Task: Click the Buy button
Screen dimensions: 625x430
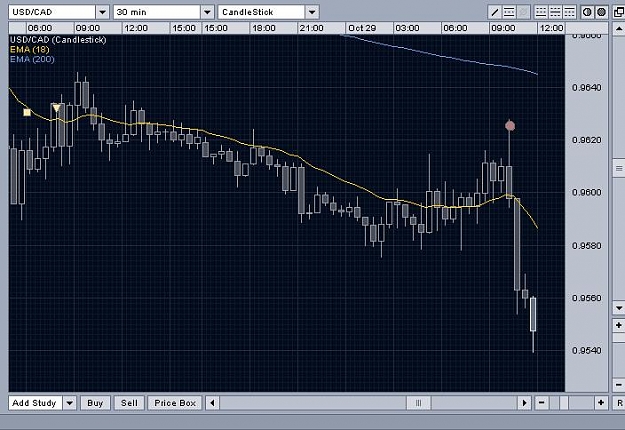Action: [x=95, y=403]
